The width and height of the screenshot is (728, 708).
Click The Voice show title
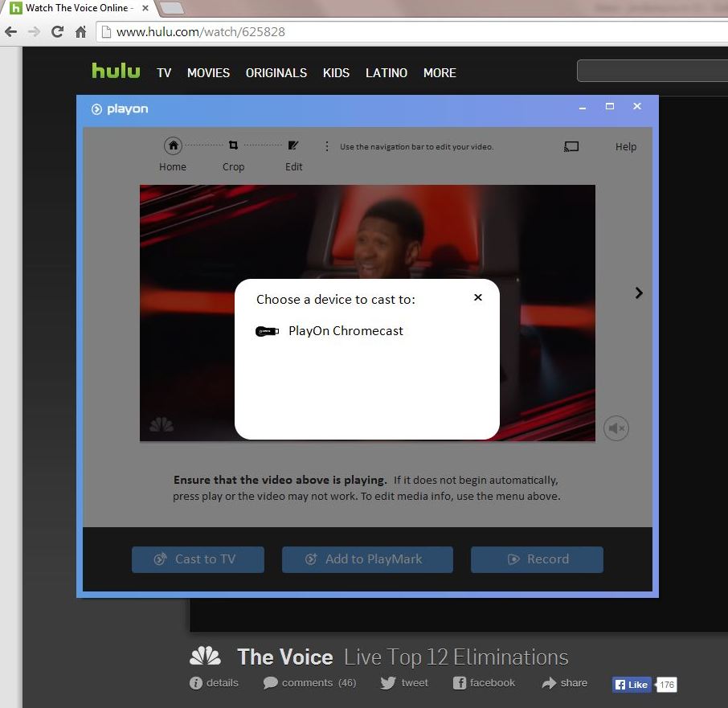285,657
